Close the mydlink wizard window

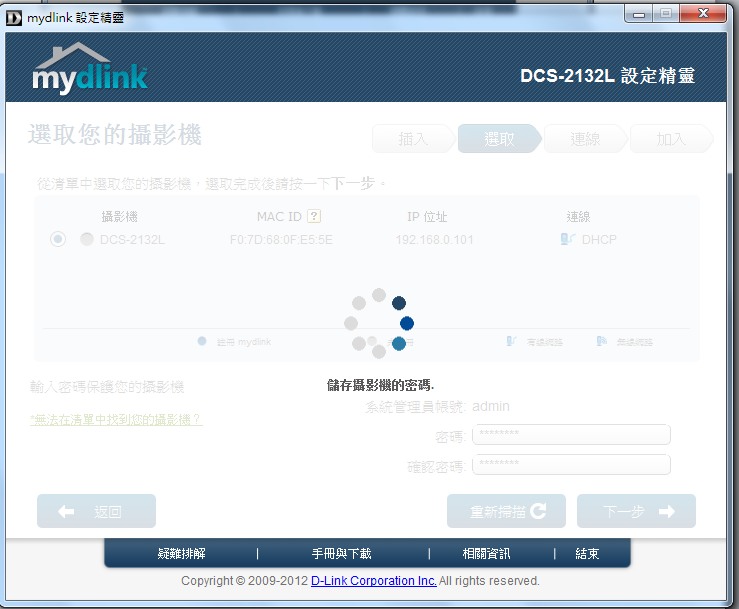pos(703,14)
